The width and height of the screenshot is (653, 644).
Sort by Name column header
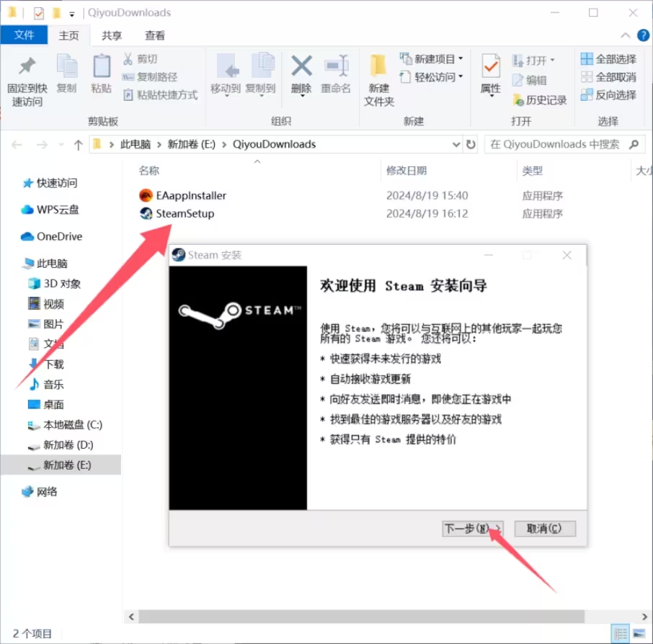[148, 170]
